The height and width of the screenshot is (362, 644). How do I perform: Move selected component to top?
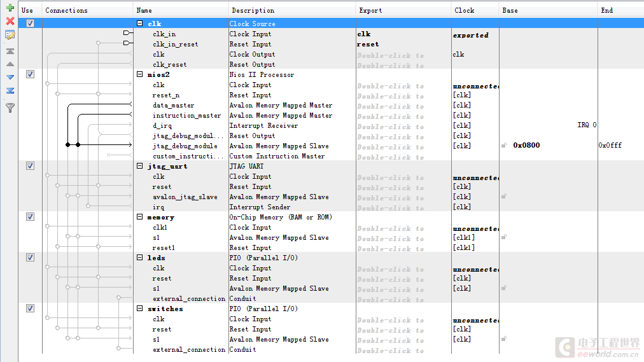coord(10,51)
